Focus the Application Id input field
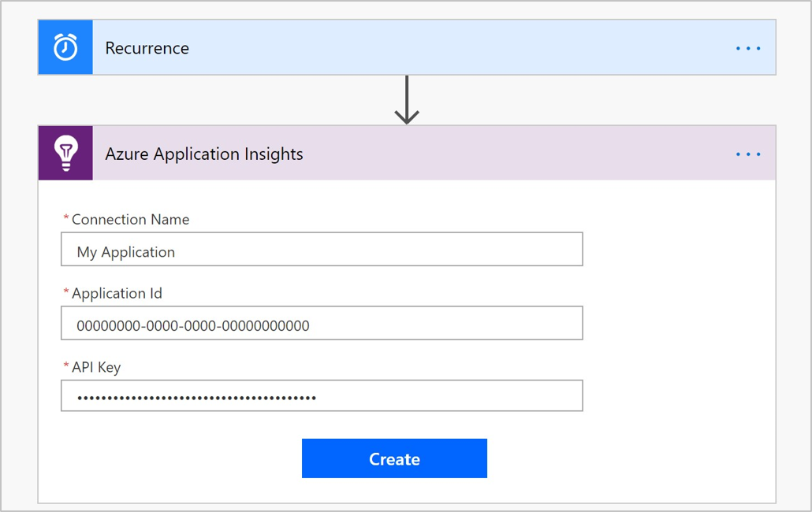This screenshot has height=512, width=812. point(322,323)
